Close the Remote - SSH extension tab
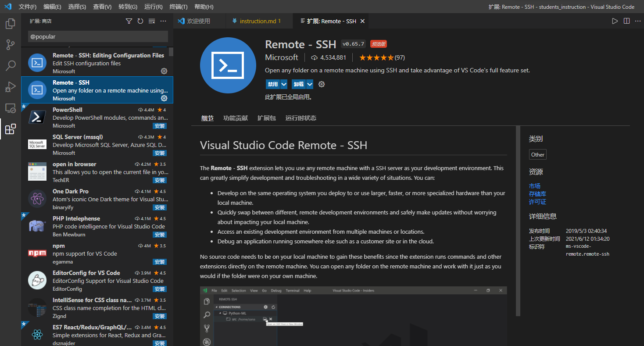The image size is (644, 346). 362,21
